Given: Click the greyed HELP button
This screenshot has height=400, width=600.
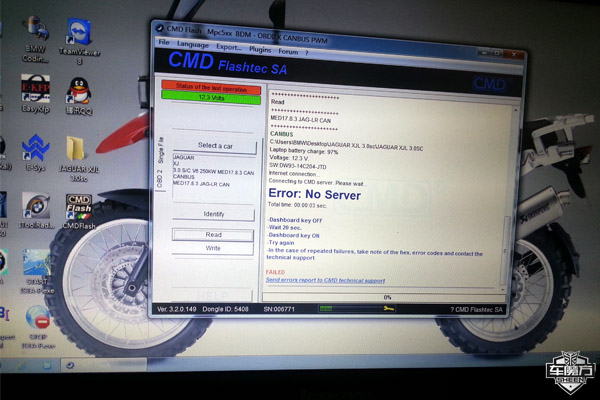Looking at the screenshot, I should pyautogui.click(x=212, y=295).
